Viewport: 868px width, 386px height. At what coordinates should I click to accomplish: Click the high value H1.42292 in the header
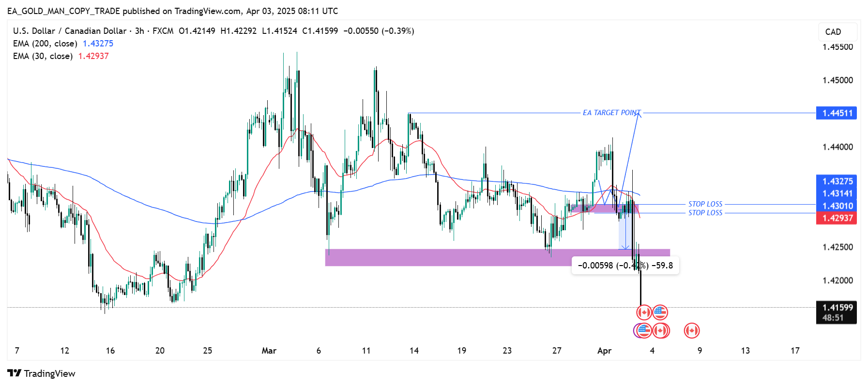239,31
